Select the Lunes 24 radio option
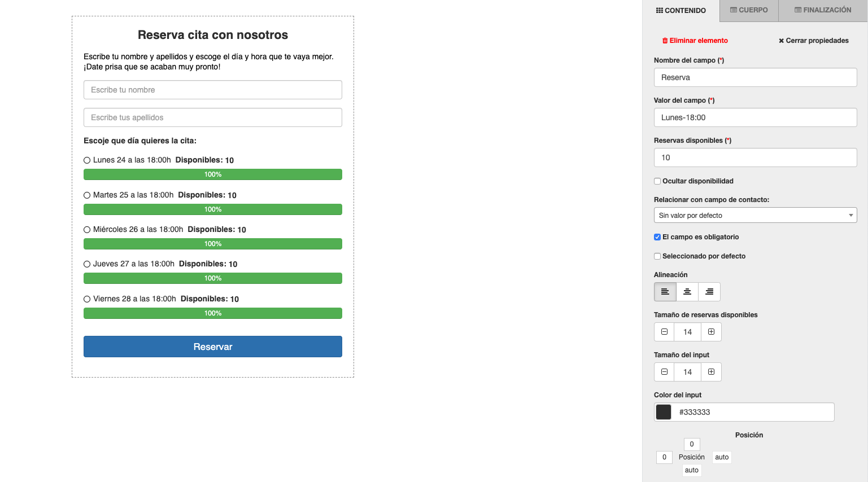This screenshot has height=482, width=868. [87, 160]
